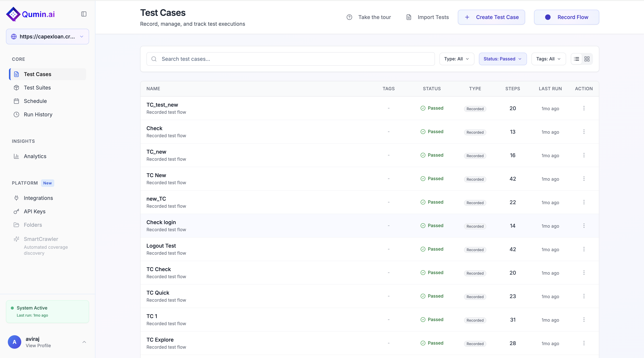Switch to grid view layout

tap(587, 59)
